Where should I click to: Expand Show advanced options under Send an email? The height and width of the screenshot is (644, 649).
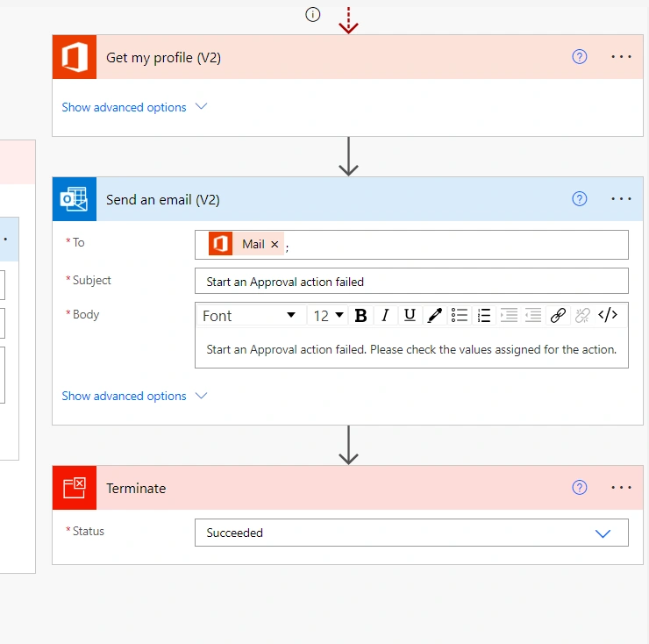click(x=134, y=396)
